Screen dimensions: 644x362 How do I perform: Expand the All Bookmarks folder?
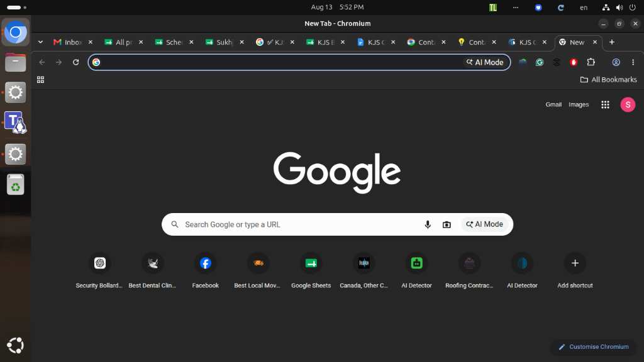(608, 80)
